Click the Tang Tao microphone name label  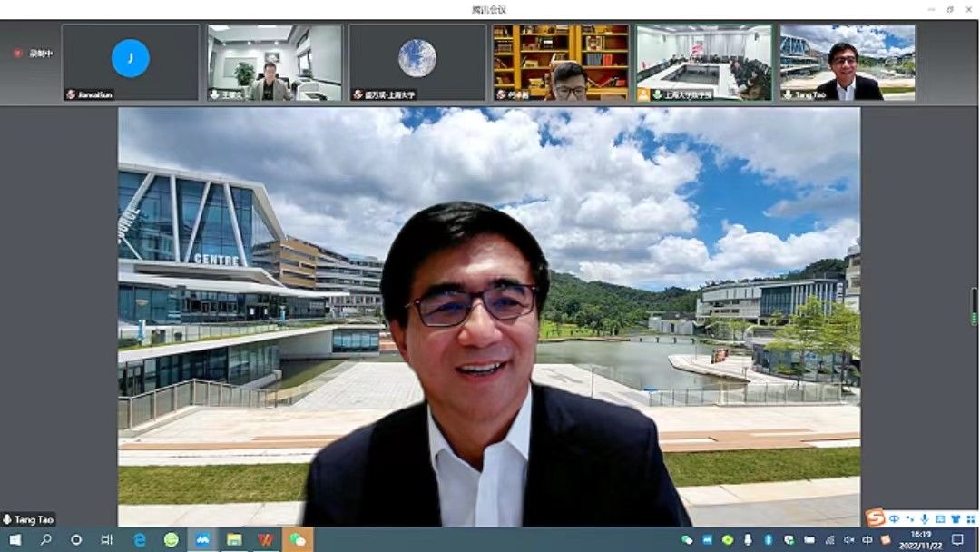coord(29,519)
